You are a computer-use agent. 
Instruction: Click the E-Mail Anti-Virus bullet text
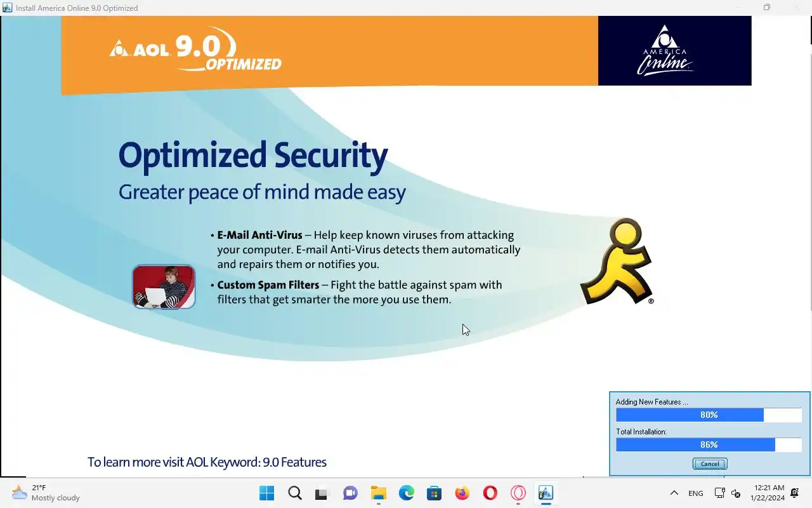pyautogui.click(x=369, y=250)
